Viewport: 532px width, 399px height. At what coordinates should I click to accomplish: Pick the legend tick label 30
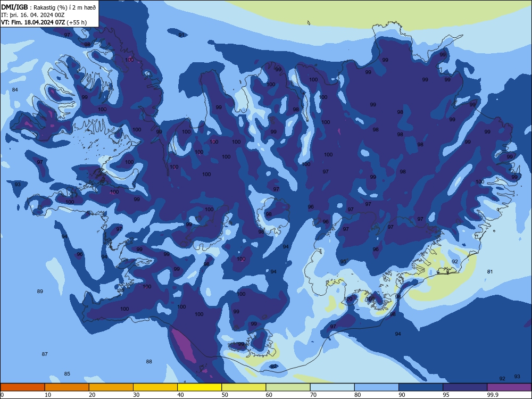tap(136, 395)
